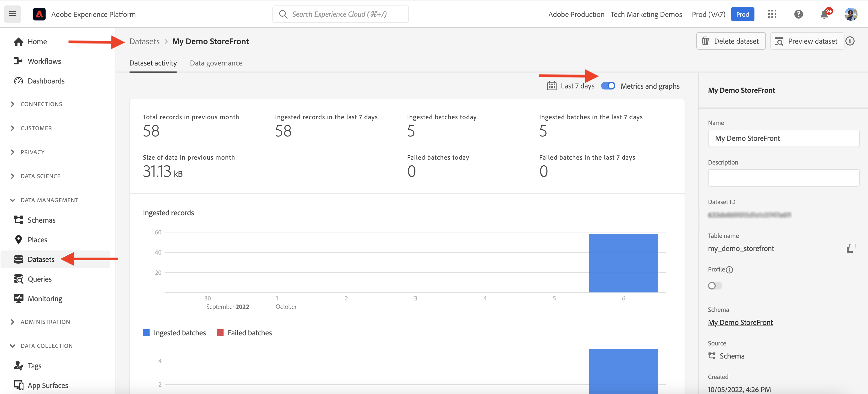Click the help question mark icon
Screen dimensions: 868x394
click(798, 14)
